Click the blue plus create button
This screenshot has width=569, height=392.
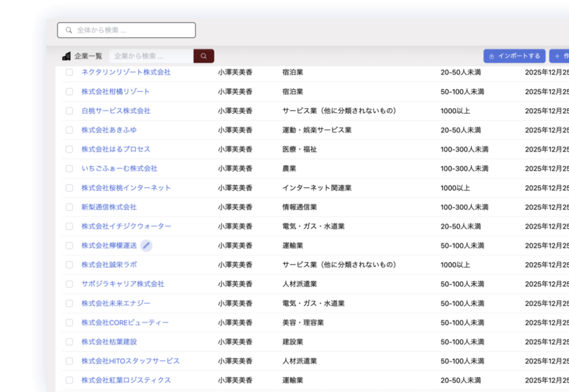point(559,56)
